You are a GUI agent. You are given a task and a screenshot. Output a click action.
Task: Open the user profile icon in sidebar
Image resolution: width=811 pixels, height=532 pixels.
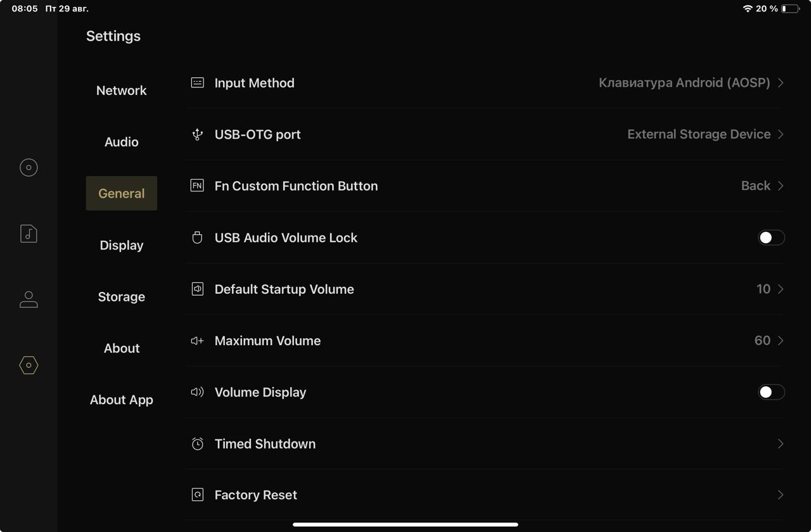[x=29, y=299]
